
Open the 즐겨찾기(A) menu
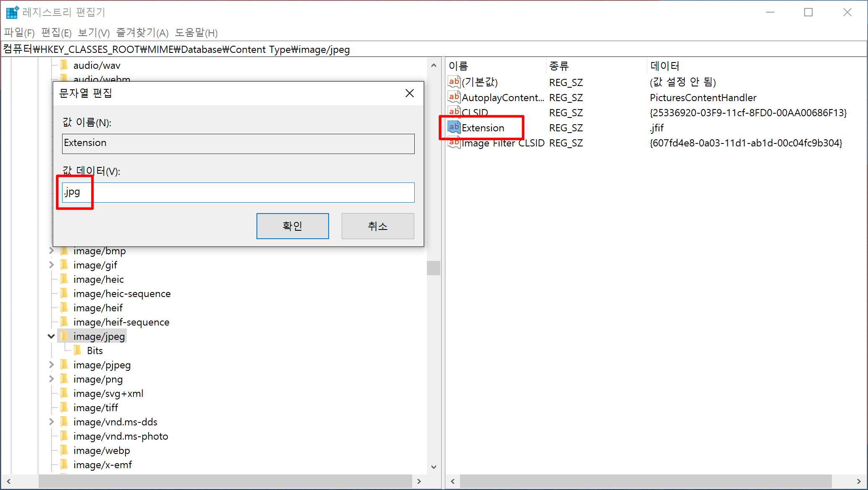[x=142, y=33]
